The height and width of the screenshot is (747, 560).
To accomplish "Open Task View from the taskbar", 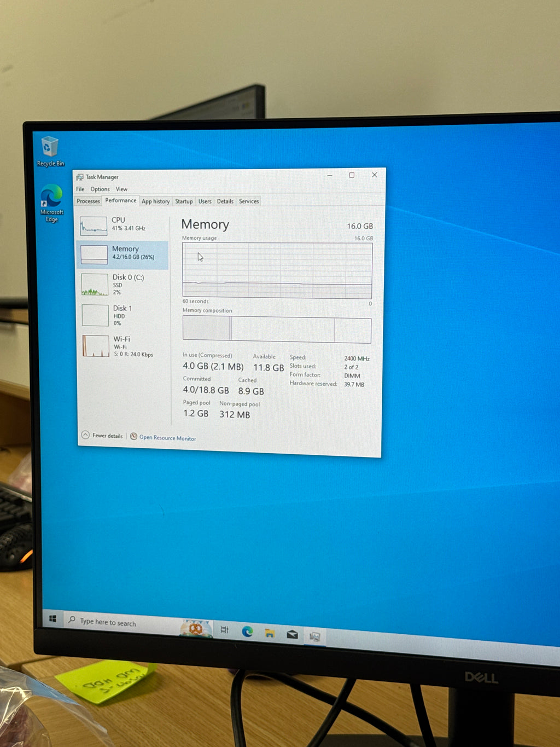I will pyautogui.click(x=224, y=630).
